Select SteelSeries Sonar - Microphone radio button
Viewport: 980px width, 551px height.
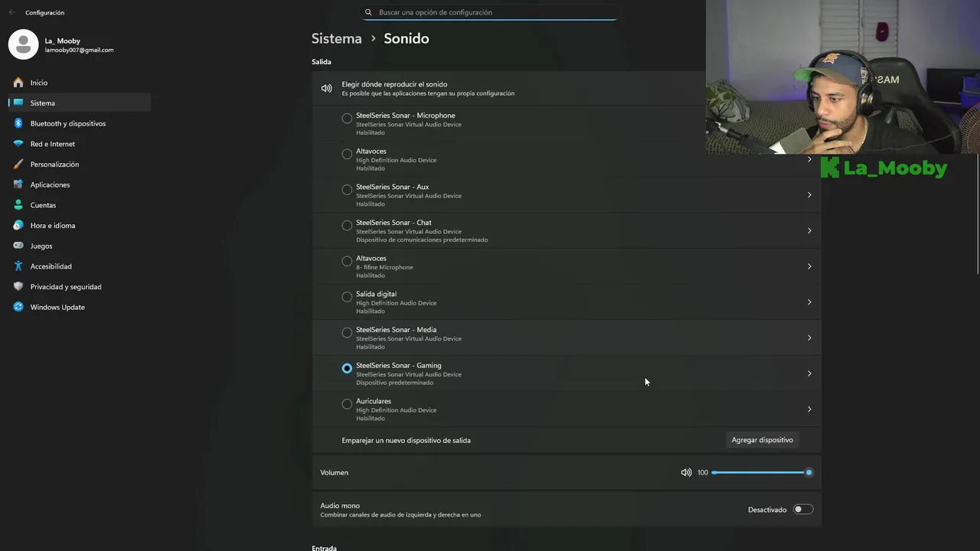click(347, 119)
